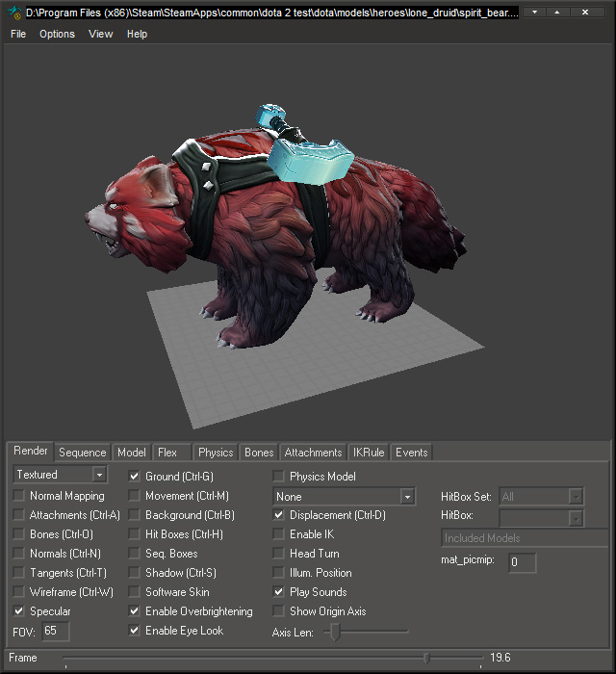Enable the Physics Model checkbox
616x674 pixels.
[x=279, y=477]
